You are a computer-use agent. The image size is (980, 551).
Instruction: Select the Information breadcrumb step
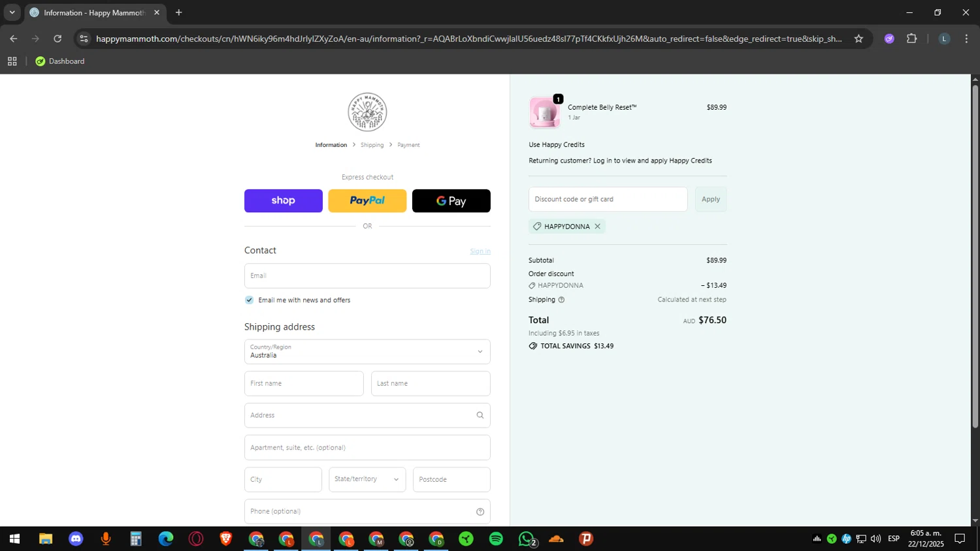331,145
